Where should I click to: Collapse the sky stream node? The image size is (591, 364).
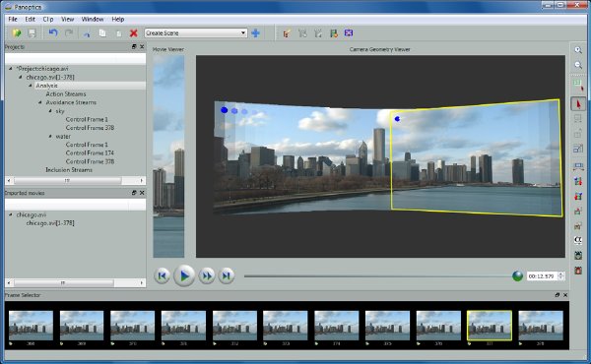(50, 111)
